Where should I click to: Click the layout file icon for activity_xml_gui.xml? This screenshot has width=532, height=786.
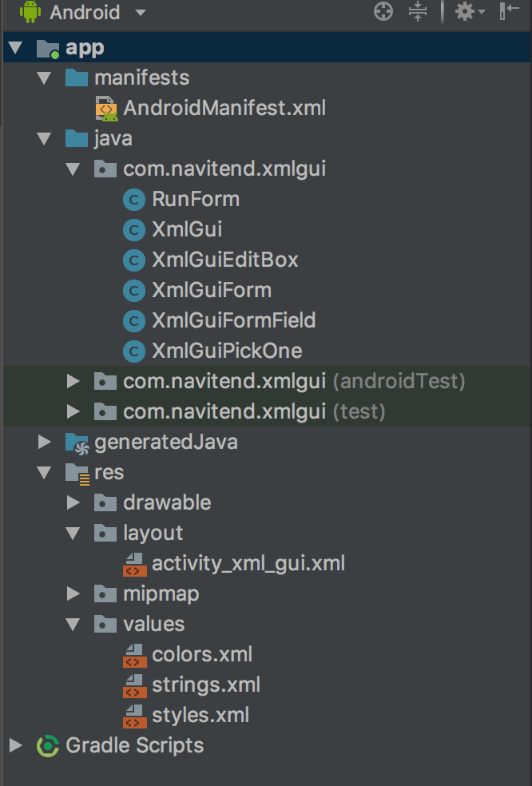tap(133, 563)
